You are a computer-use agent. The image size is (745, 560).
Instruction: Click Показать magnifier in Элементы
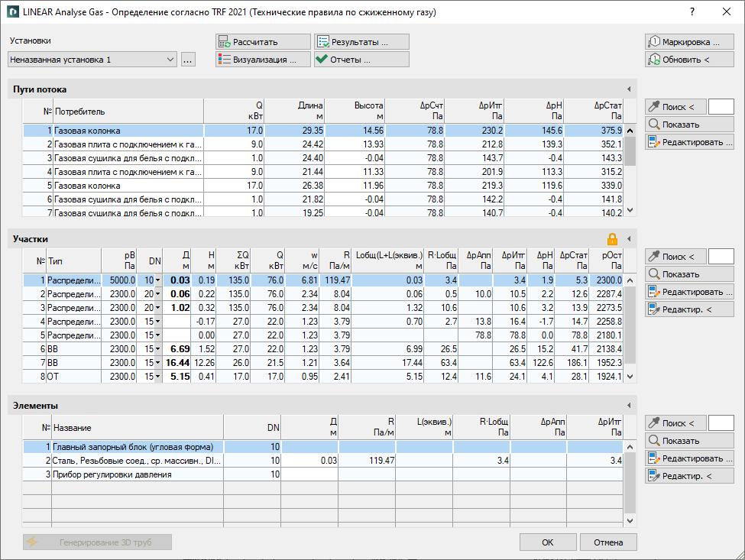coord(689,441)
